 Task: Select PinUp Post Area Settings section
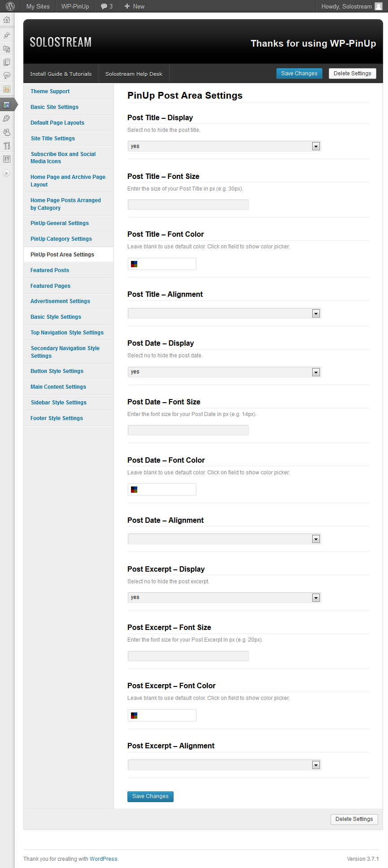[x=69, y=255]
